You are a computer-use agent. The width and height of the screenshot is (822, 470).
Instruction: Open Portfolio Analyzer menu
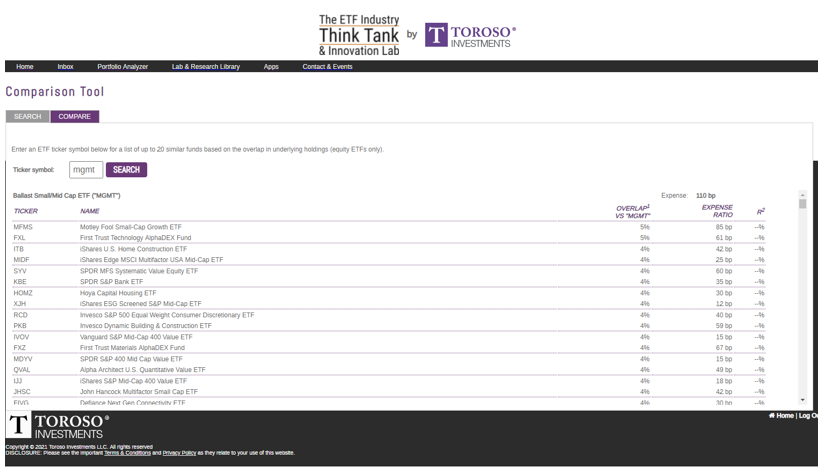123,67
